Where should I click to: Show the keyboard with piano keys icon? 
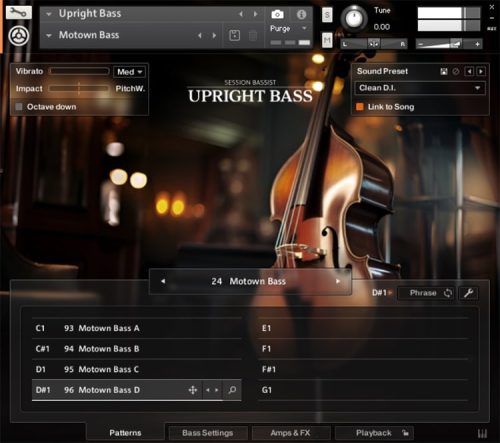(482, 433)
